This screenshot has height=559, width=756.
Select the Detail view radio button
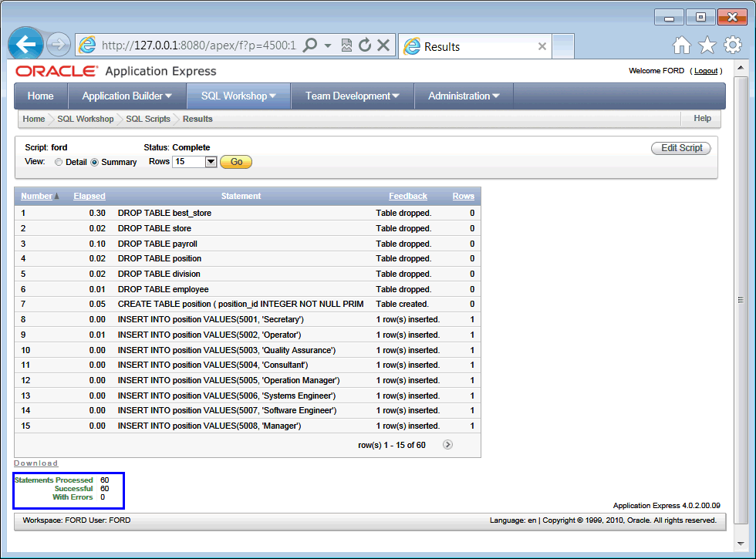tap(59, 163)
